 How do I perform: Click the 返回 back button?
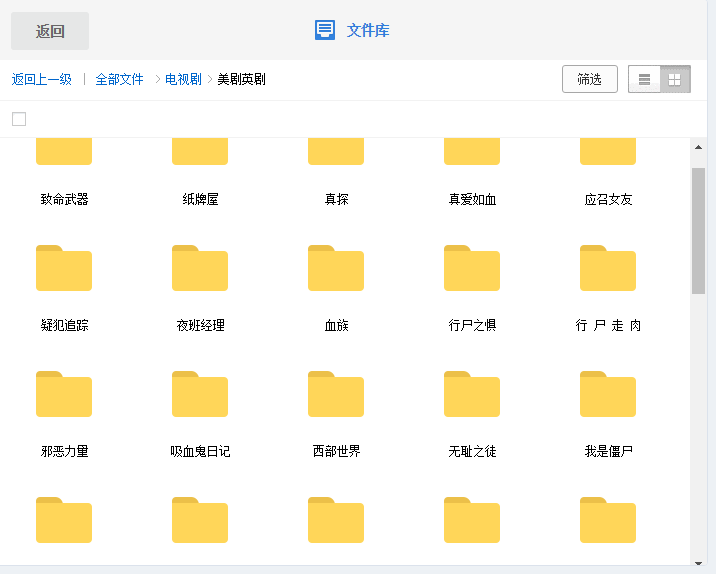coord(50,31)
